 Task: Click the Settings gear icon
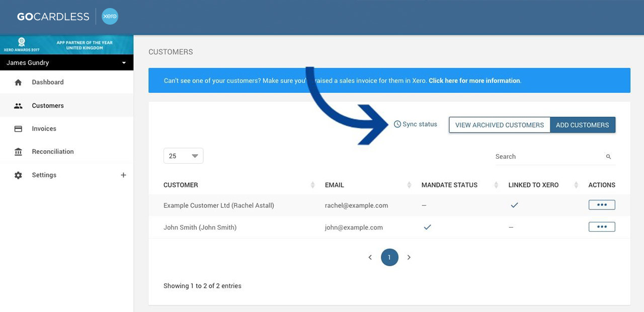(18, 175)
